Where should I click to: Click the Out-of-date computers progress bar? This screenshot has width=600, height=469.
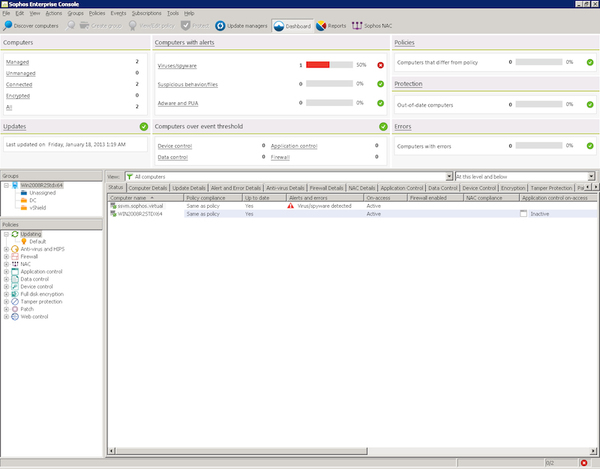(539, 104)
